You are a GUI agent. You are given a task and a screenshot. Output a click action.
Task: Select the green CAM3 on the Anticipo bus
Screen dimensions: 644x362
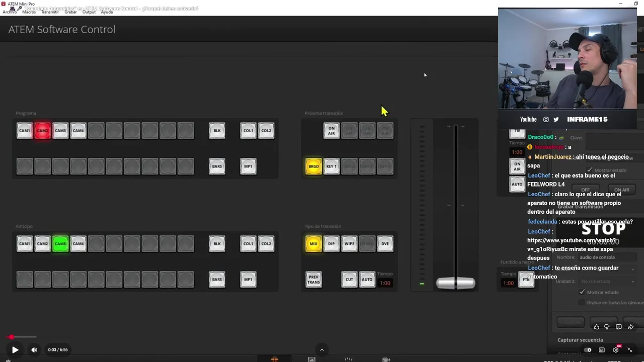coord(60,244)
